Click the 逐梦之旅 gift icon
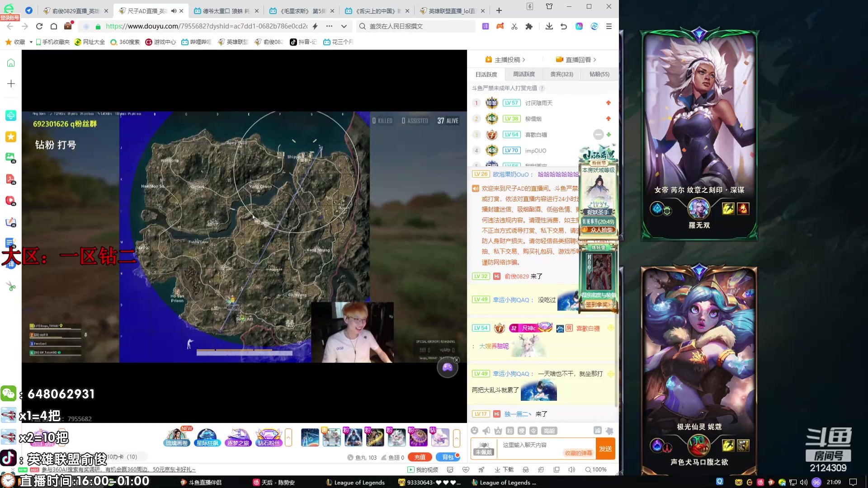The width and height of the screenshot is (868, 488). [x=238, y=437]
